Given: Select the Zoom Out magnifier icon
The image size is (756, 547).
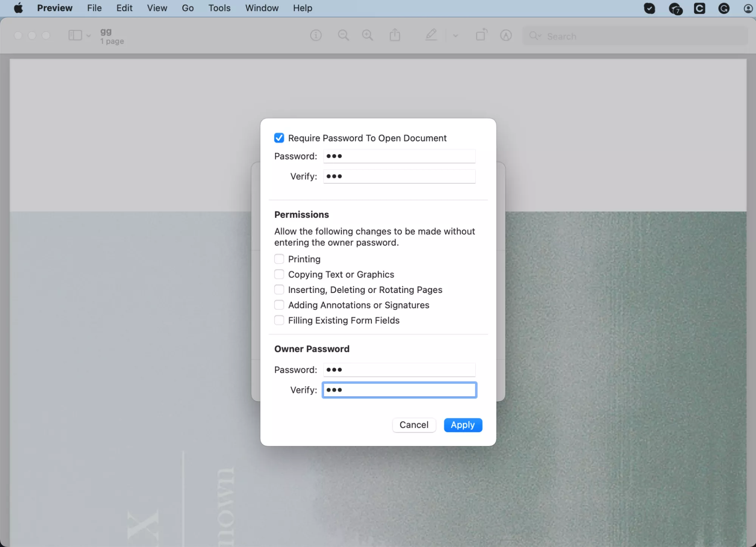Looking at the screenshot, I should pos(343,35).
